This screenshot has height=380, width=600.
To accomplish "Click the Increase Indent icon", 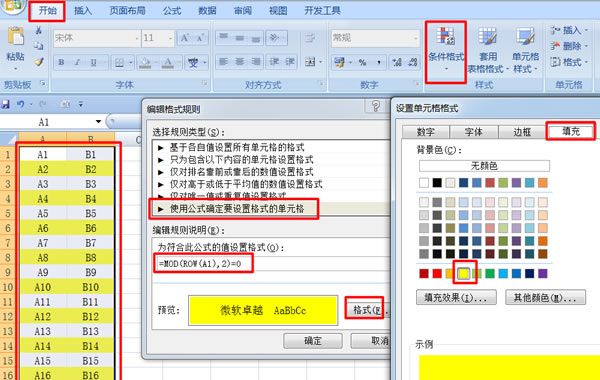I will click(290, 62).
